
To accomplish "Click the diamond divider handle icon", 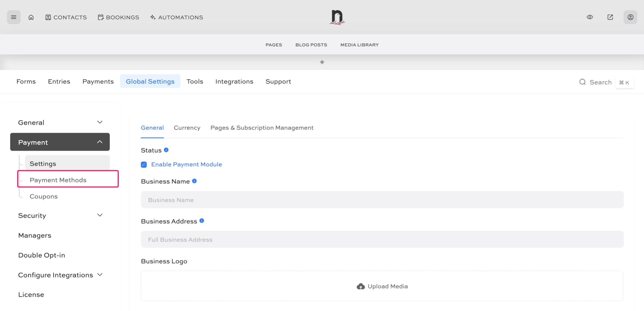I will pos(322,62).
